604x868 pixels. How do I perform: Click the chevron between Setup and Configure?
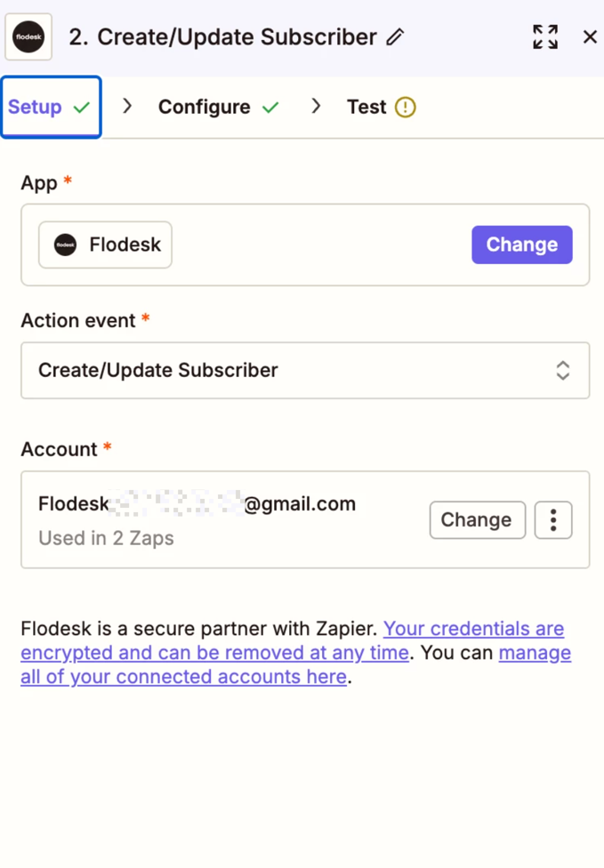click(x=127, y=107)
